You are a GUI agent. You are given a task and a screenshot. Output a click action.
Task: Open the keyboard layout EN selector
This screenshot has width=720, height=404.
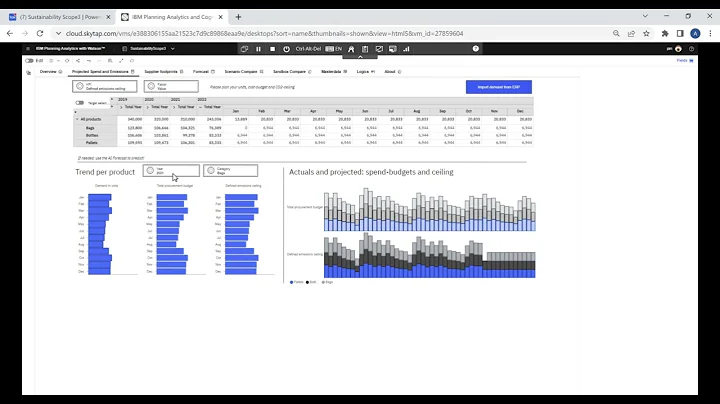(x=334, y=49)
